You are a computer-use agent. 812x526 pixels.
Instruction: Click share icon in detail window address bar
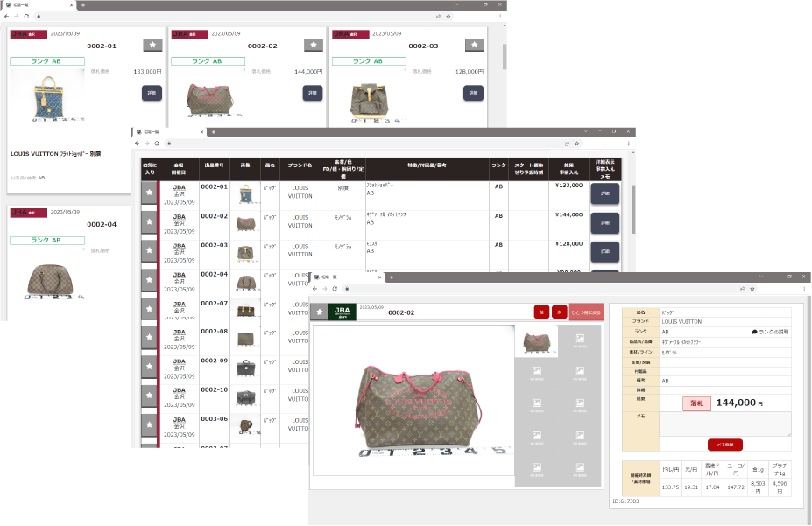[x=742, y=289]
